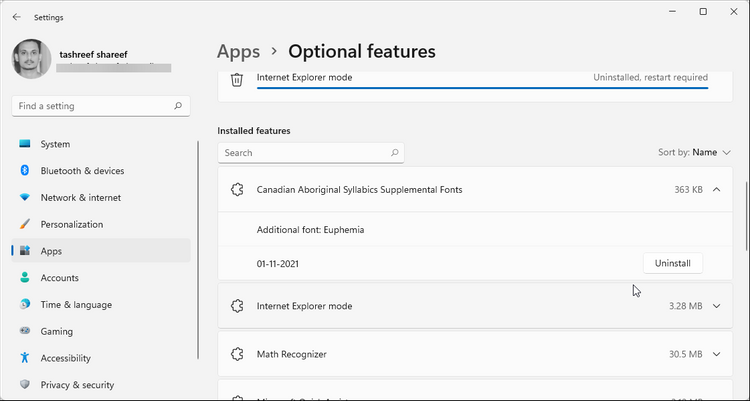The image size is (750, 401).
Task: Click the magnifier icon in Find a setting
Action: [x=178, y=106]
